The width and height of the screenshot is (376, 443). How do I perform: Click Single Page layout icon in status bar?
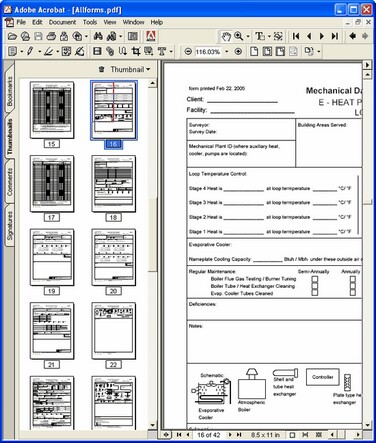pos(292,435)
